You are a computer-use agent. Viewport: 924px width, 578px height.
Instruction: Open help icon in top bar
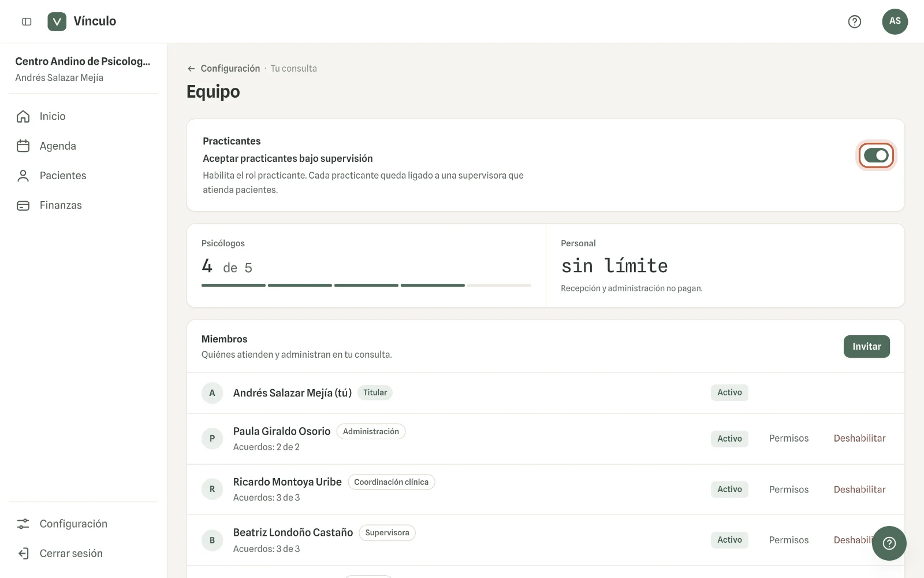(x=855, y=21)
